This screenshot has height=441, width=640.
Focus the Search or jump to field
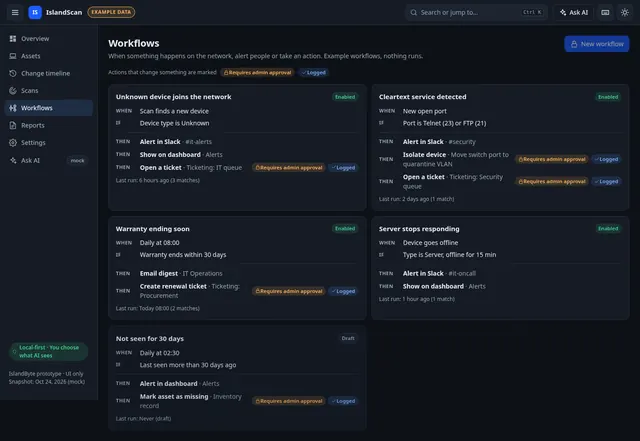click(x=476, y=12)
